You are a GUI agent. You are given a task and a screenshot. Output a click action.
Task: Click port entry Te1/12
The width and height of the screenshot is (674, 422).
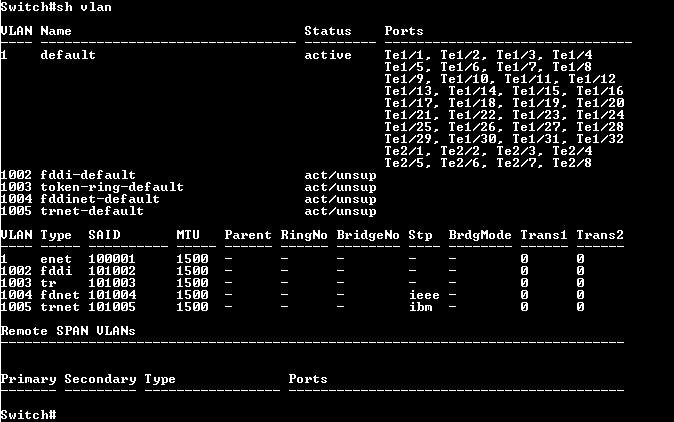592,79
